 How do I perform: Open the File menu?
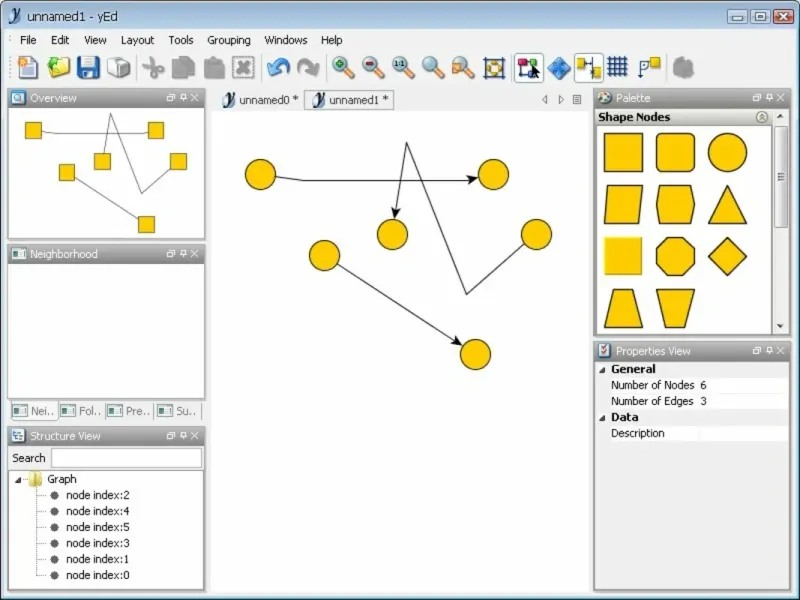tap(28, 40)
